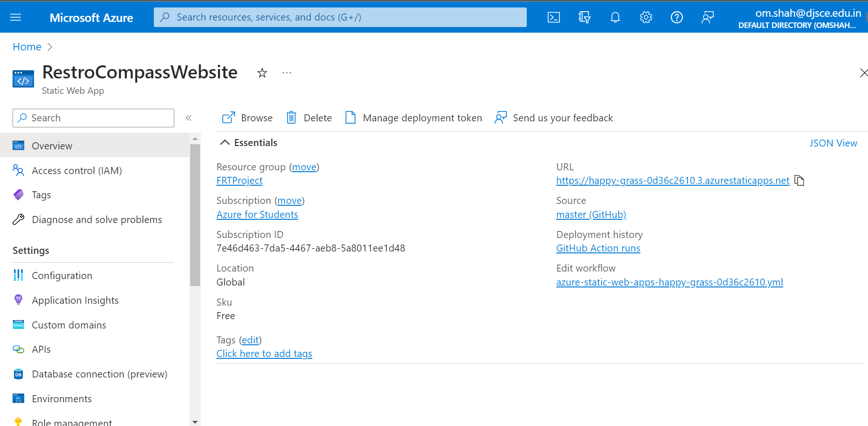Open the FRTProject resource group link
Image resolution: width=868 pixels, height=426 pixels.
(239, 181)
